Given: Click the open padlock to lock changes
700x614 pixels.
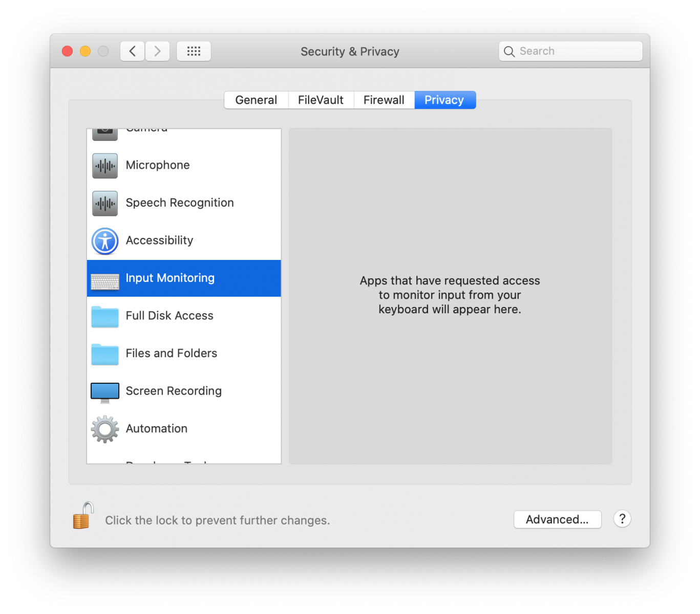Looking at the screenshot, I should pos(83,515).
